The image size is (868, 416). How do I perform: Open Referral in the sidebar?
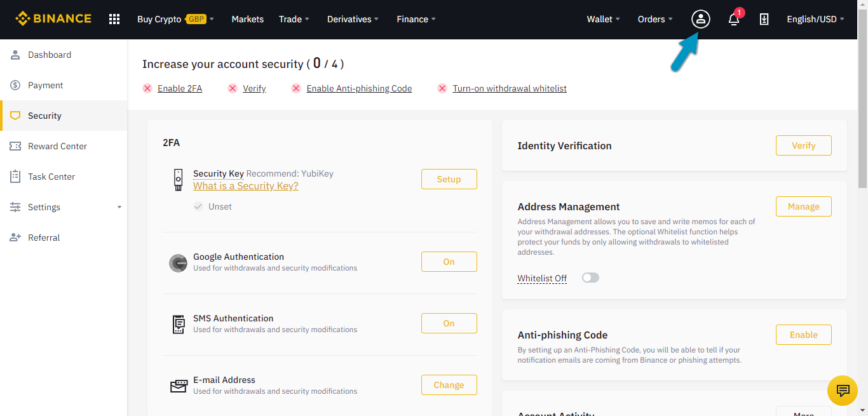64,238
